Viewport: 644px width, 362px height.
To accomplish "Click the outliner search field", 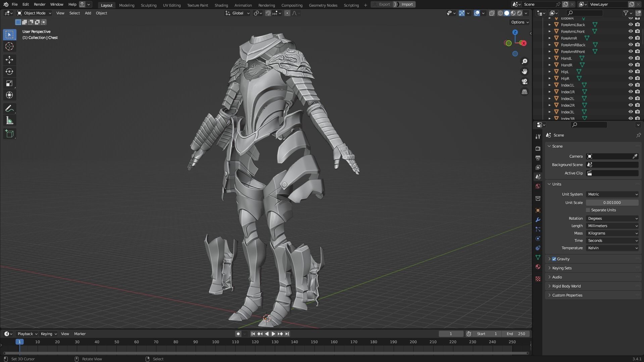I will (585, 13).
